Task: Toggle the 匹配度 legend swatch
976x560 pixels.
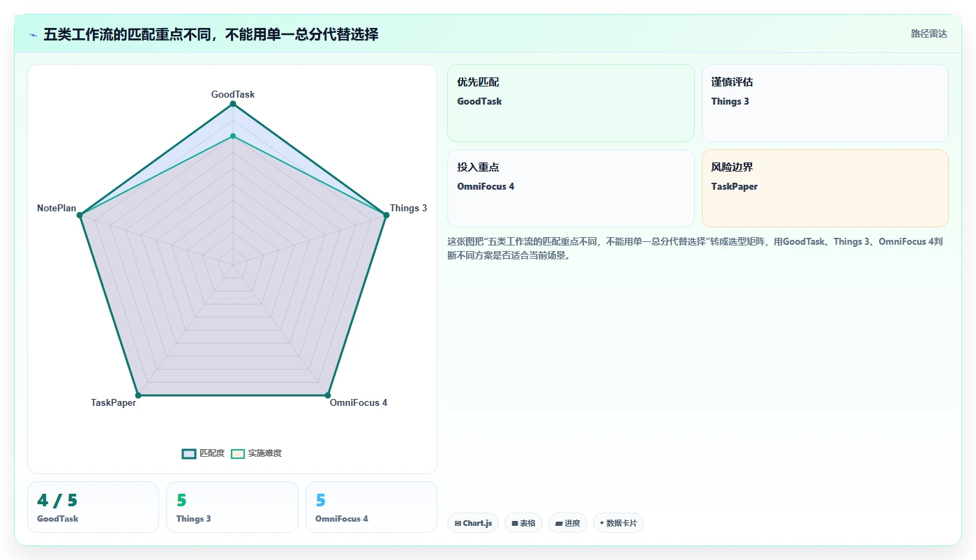Action: [x=188, y=453]
